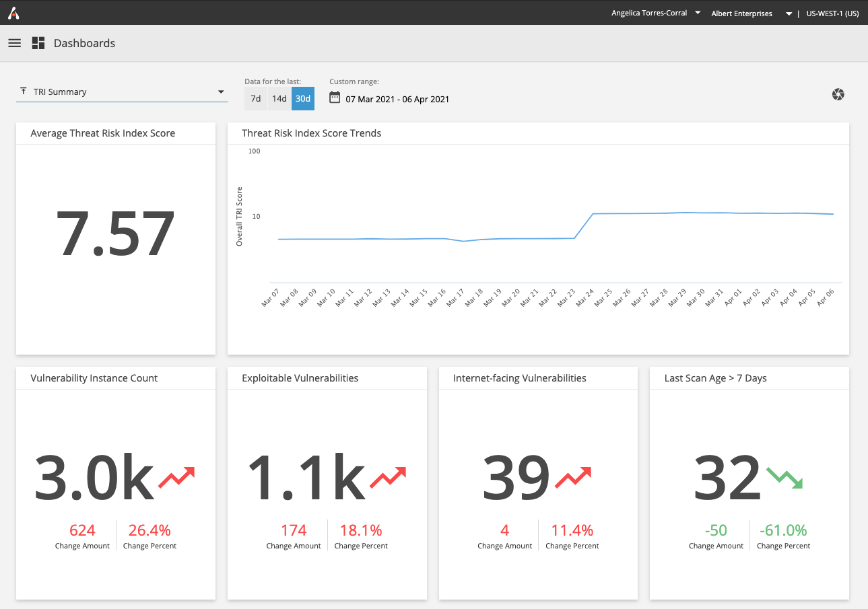The height and width of the screenshot is (609, 868).
Task: Click the filter icon beside TRI Summary
Action: tap(24, 92)
